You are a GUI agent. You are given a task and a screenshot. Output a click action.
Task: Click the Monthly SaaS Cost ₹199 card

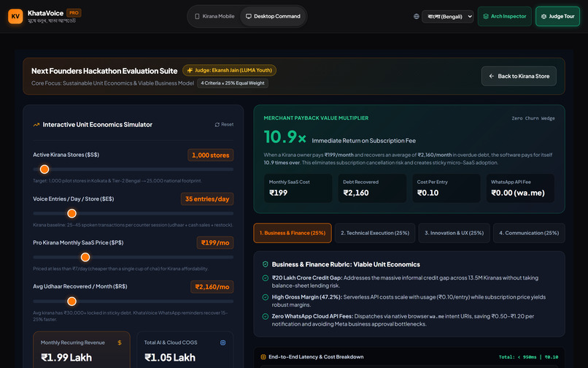(298, 188)
